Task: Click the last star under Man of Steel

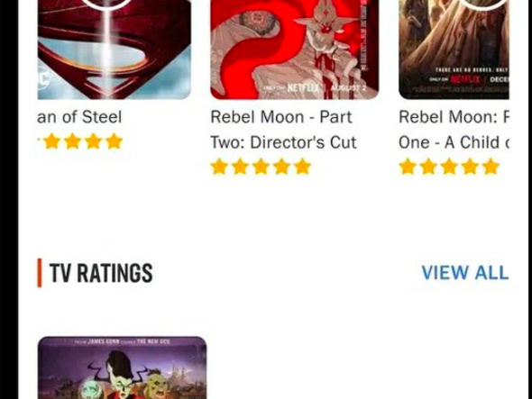Action: pos(115,141)
